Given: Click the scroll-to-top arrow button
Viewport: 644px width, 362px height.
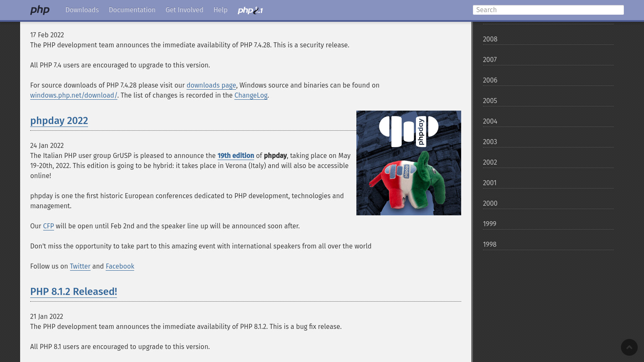Looking at the screenshot, I should click(x=629, y=347).
